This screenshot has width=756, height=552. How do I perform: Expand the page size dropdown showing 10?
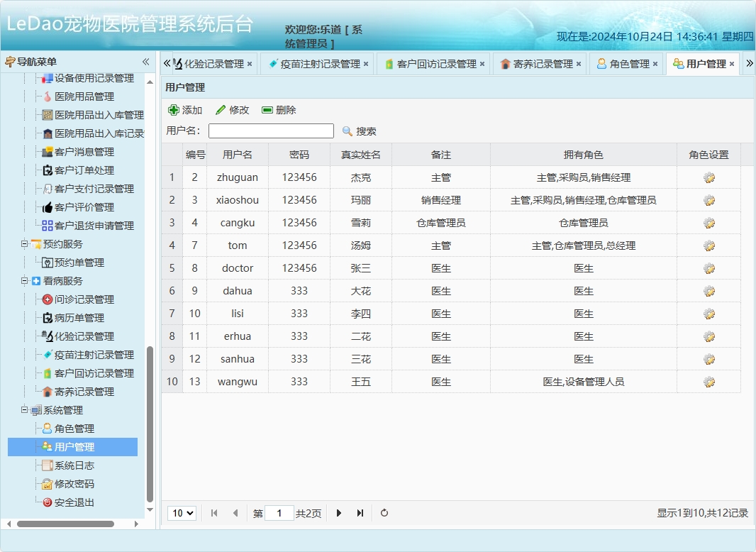tap(182, 512)
